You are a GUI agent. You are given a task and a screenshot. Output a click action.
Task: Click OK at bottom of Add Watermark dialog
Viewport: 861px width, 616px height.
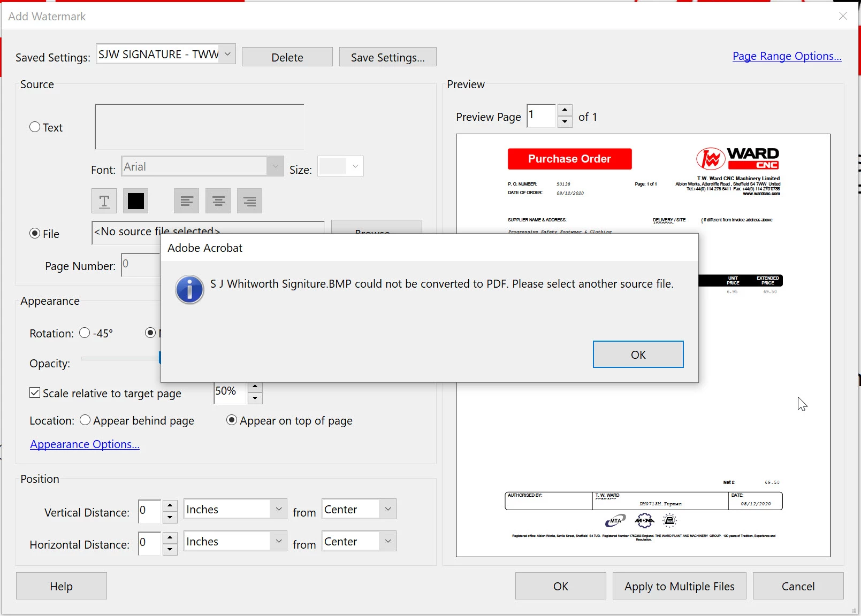(561, 586)
